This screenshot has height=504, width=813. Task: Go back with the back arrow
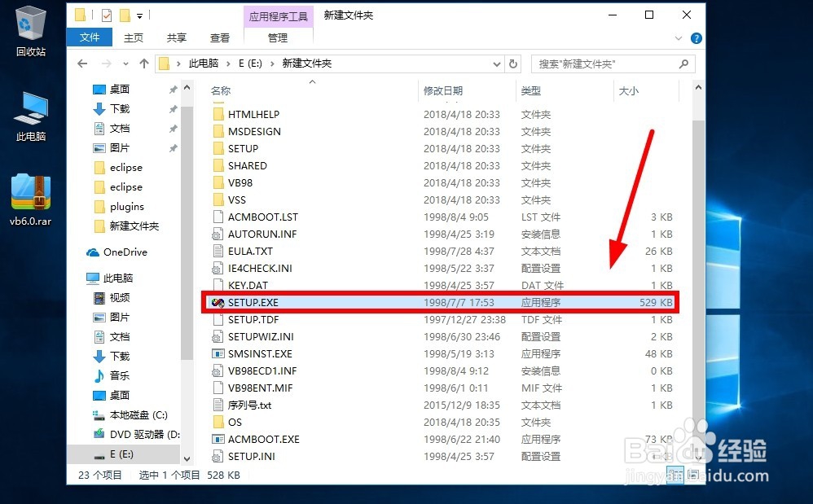click(x=82, y=64)
